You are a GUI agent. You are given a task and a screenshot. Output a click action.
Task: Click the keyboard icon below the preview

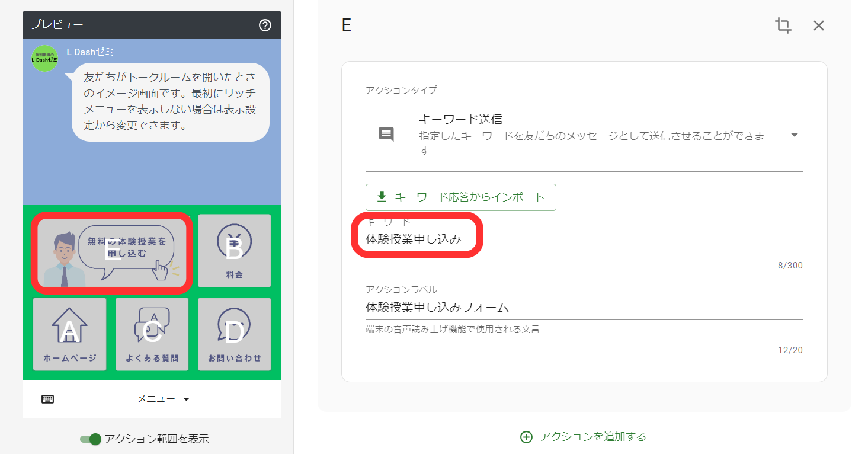[47, 398]
